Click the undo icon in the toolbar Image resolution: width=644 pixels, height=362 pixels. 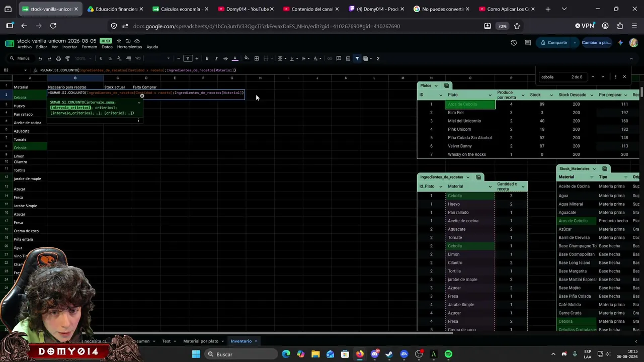(40, 58)
